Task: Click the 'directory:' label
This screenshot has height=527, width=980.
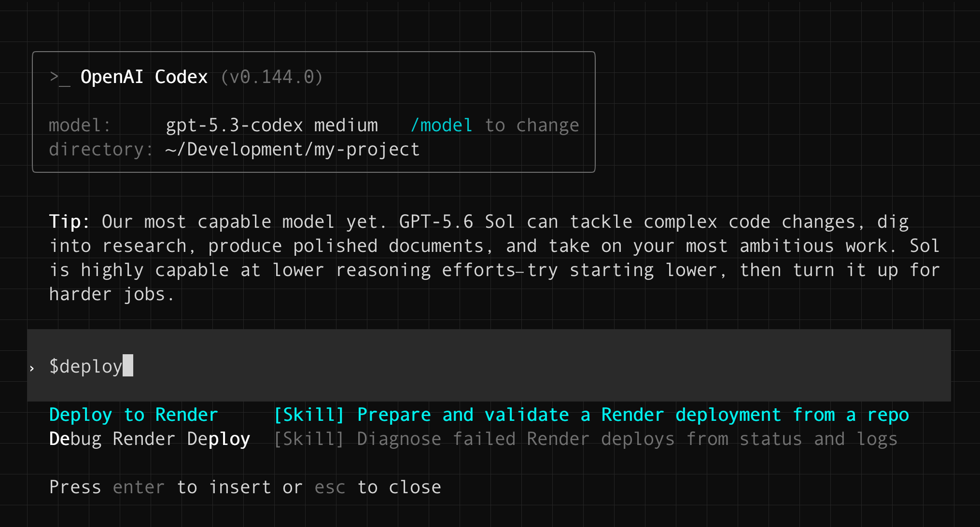Action: [x=101, y=150]
